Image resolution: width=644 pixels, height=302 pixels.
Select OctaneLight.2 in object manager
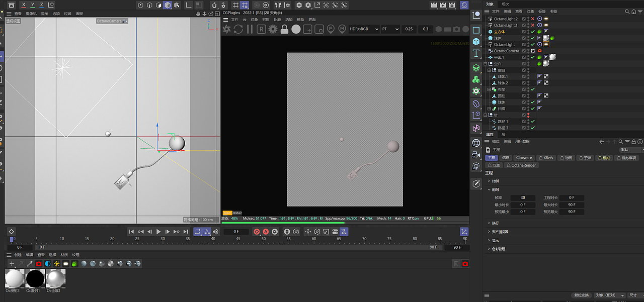(505, 19)
